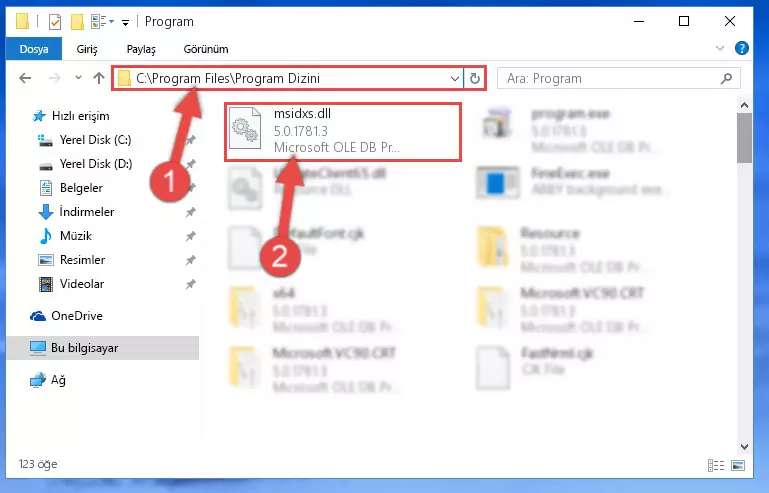Image resolution: width=769 pixels, height=493 pixels.
Task: Select Ağ network in navigation pane
Action: pos(58,380)
